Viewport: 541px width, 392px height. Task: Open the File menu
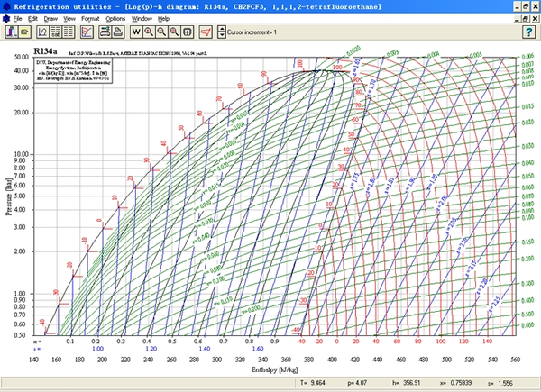coord(17,19)
